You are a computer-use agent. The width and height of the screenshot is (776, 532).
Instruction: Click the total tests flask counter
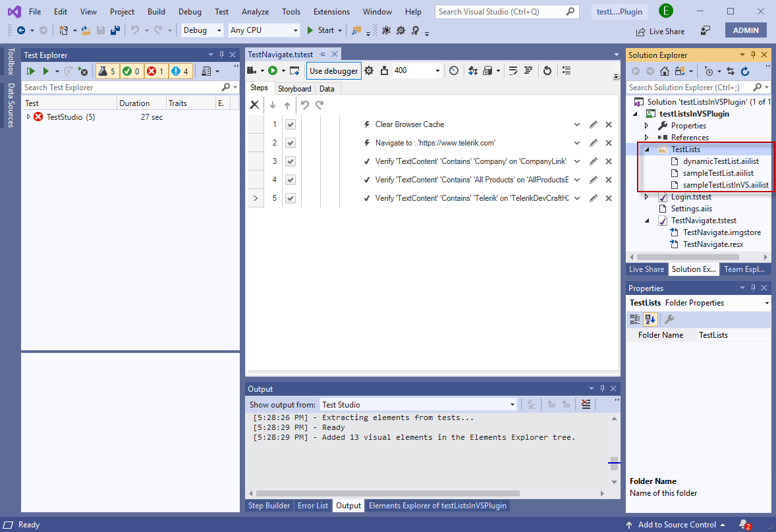click(107, 71)
